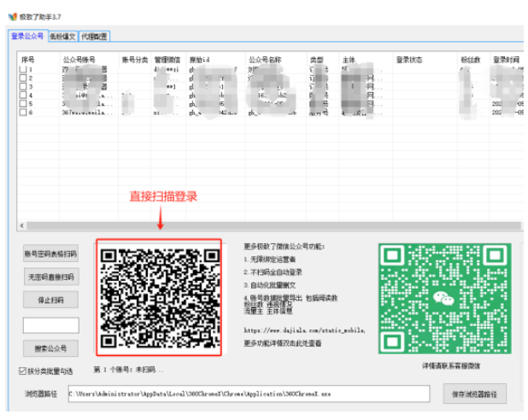Focus the search text box above 搜索公众号
528x420 pixels.
point(50,325)
